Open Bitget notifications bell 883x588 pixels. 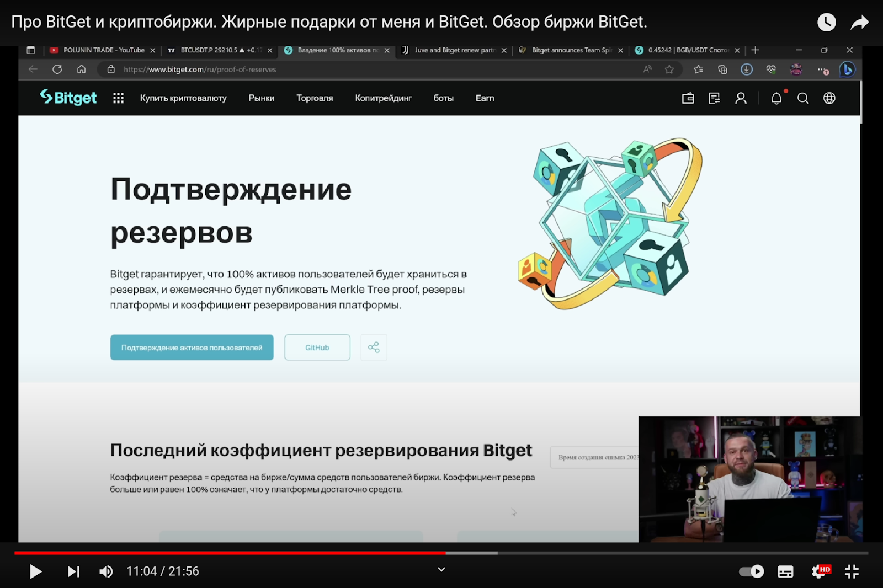(776, 98)
